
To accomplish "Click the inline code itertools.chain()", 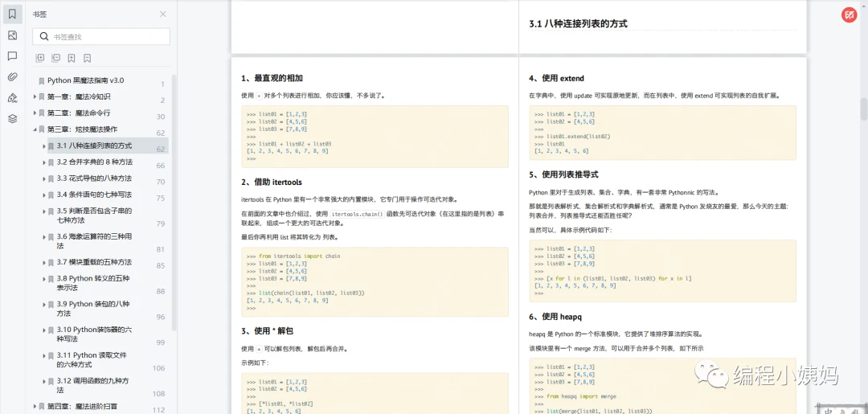I will pyautogui.click(x=358, y=214).
